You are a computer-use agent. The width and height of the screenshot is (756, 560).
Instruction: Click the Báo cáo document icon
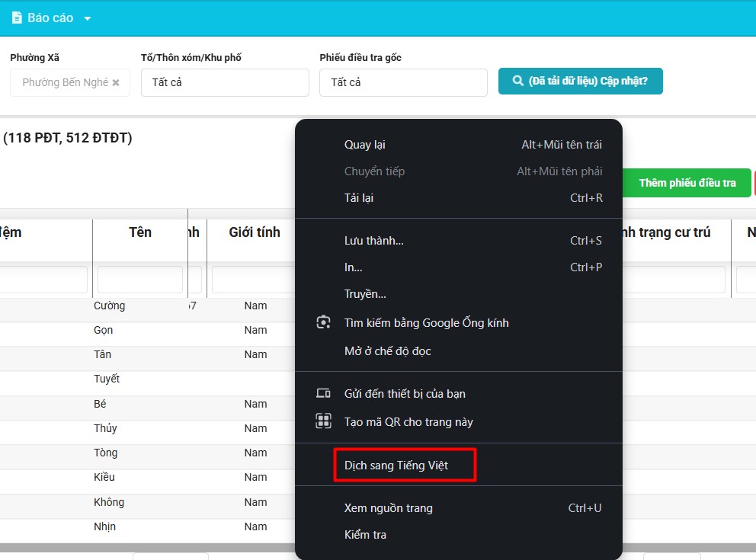(x=17, y=18)
